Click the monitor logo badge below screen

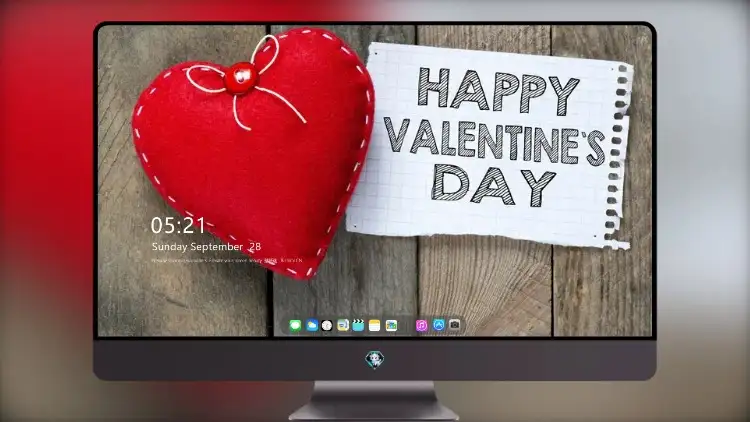click(375, 359)
